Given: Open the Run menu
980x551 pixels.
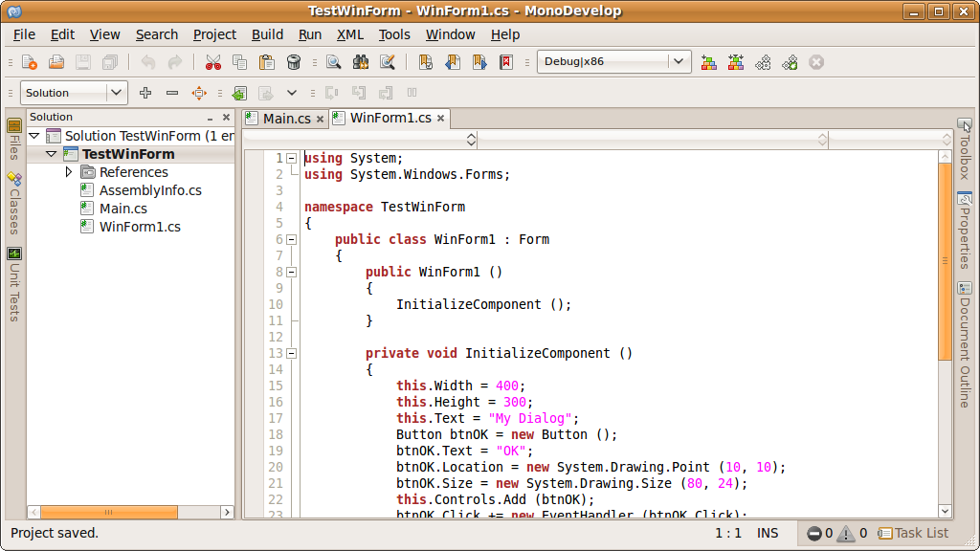Looking at the screenshot, I should (310, 34).
